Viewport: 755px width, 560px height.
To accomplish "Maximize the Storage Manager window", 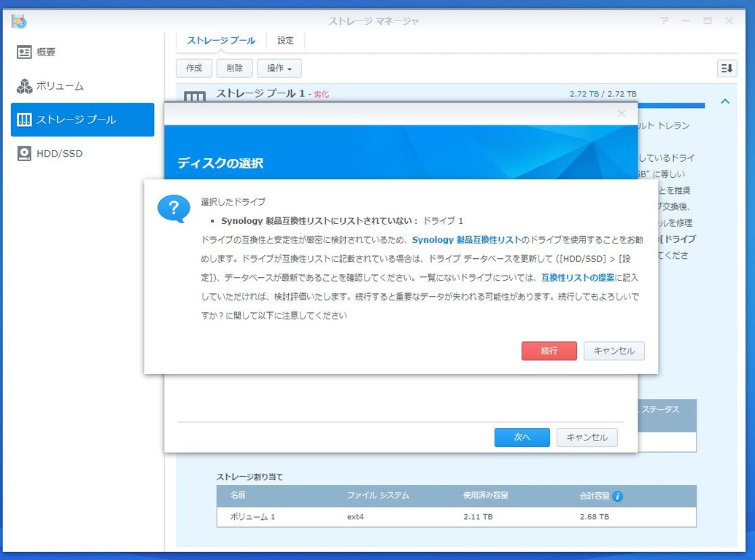I will [708, 20].
